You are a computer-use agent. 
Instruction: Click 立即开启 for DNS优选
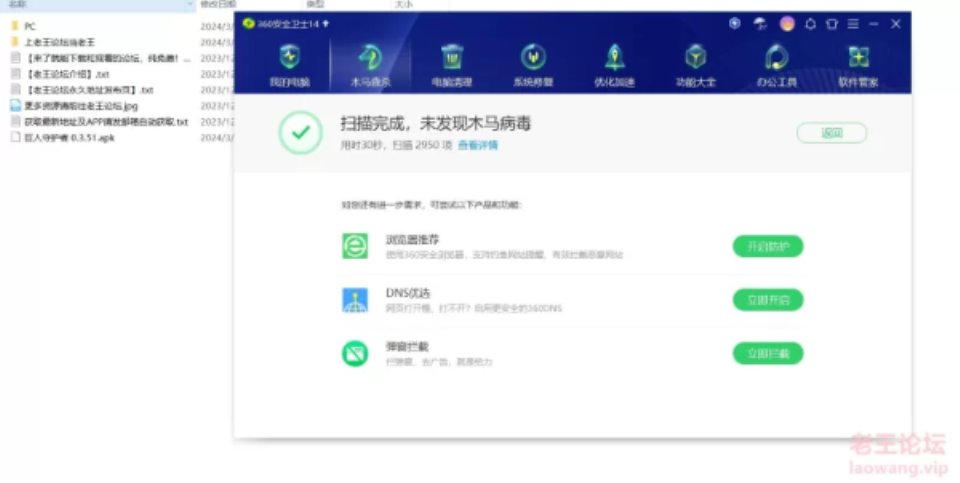767,300
